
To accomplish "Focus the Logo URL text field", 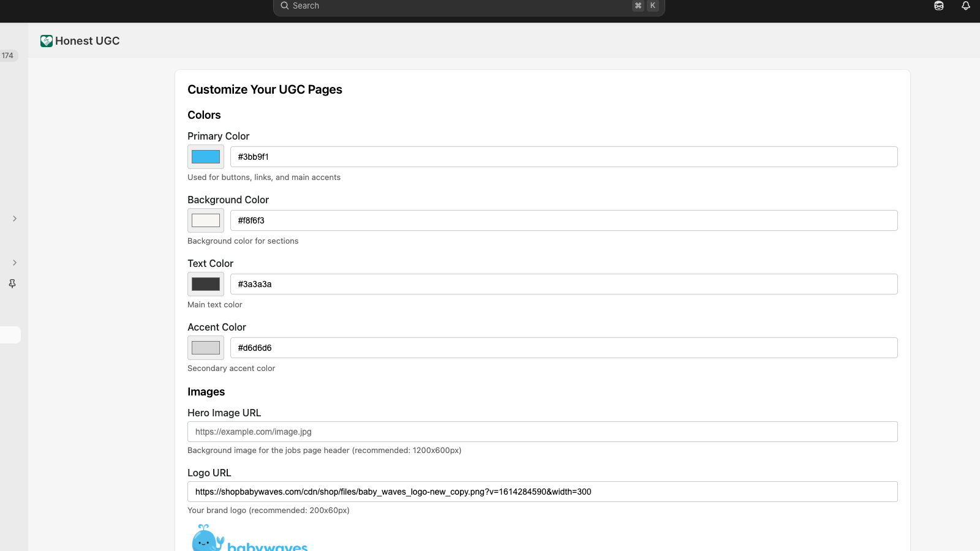I will 542,492.
